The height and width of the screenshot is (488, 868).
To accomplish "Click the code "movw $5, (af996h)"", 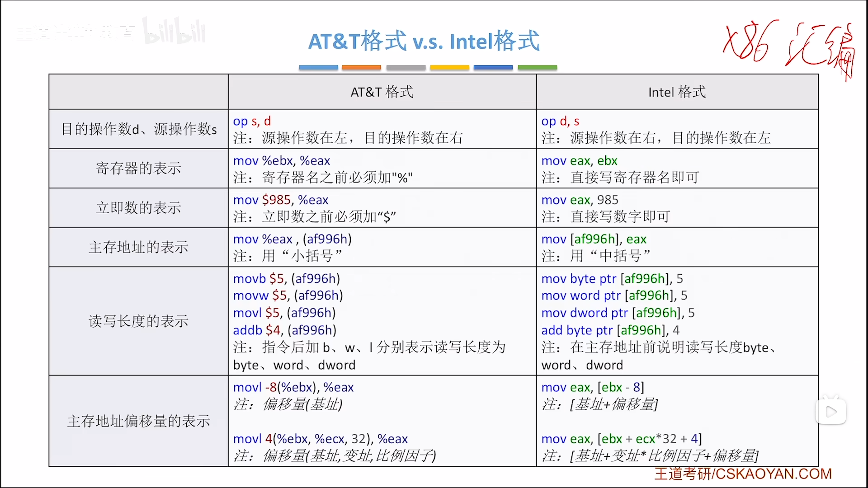I will point(288,296).
